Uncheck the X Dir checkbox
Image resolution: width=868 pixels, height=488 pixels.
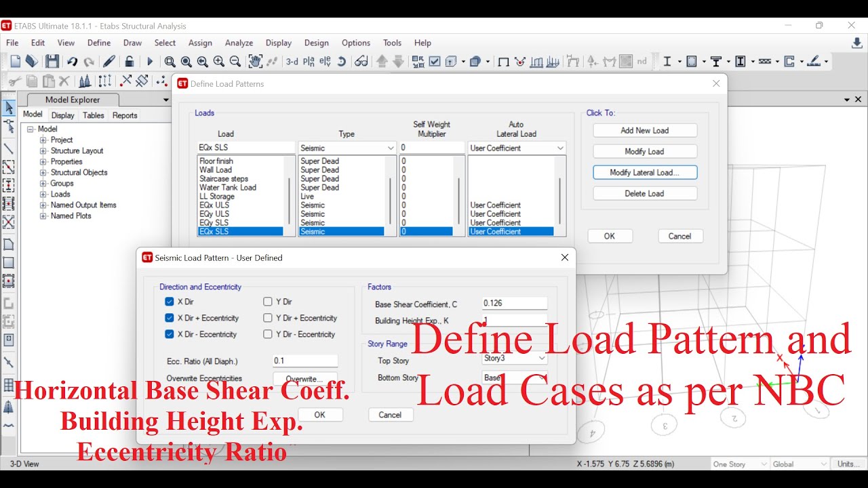170,302
